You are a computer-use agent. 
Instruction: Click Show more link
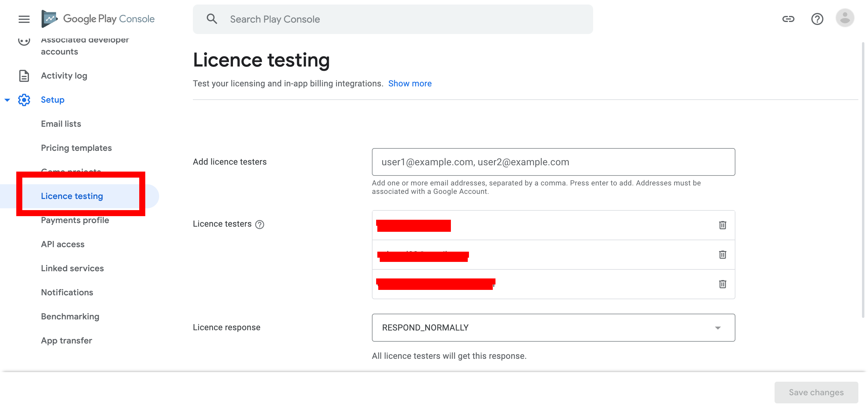point(409,83)
